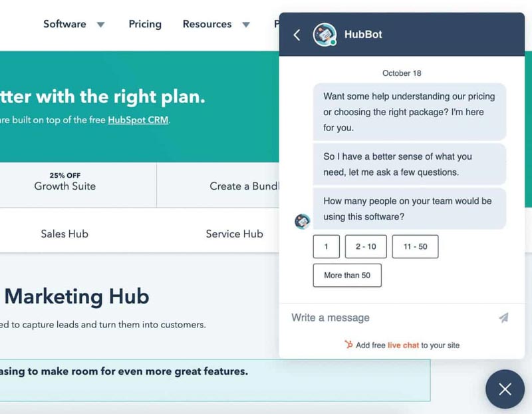Choose the "2 - 10" team size option
This screenshot has height=414, width=532.
click(x=366, y=246)
